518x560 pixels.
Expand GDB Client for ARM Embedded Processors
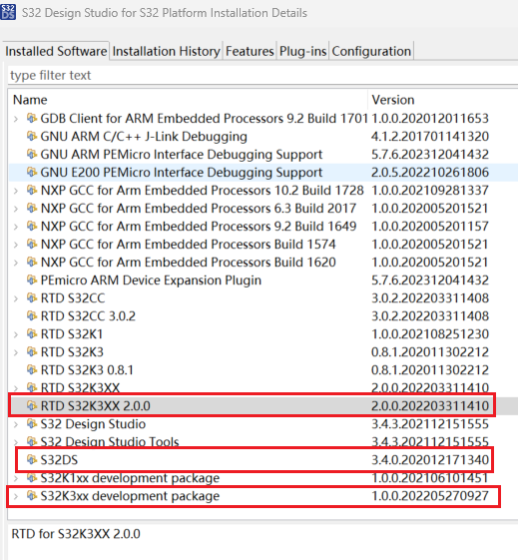16,119
